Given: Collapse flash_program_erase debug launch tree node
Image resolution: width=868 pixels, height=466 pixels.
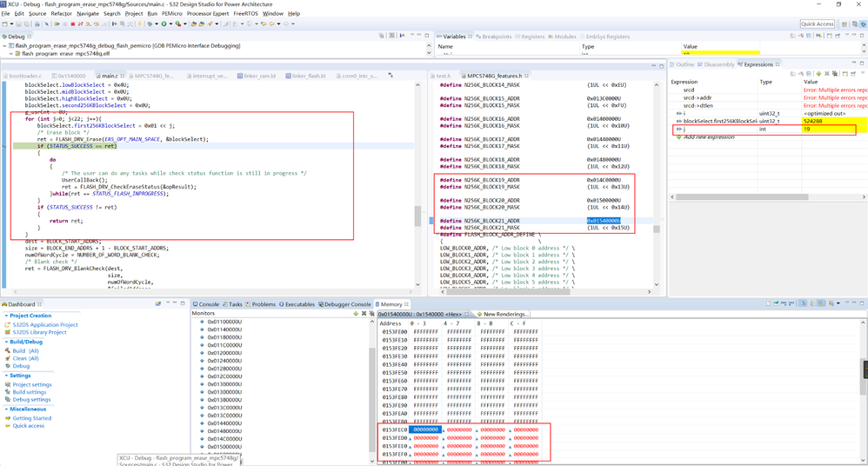Looking at the screenshot, I should [4, 46].
